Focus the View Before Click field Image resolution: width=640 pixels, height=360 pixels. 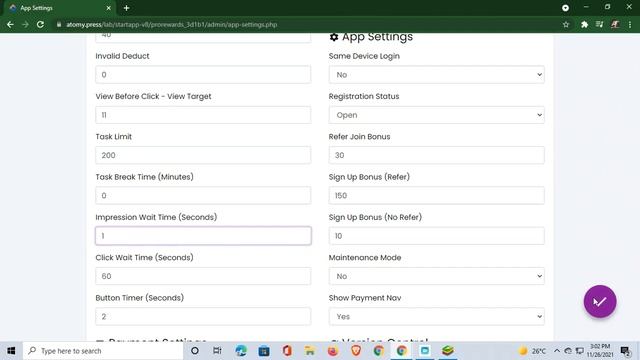coord(203,115)
